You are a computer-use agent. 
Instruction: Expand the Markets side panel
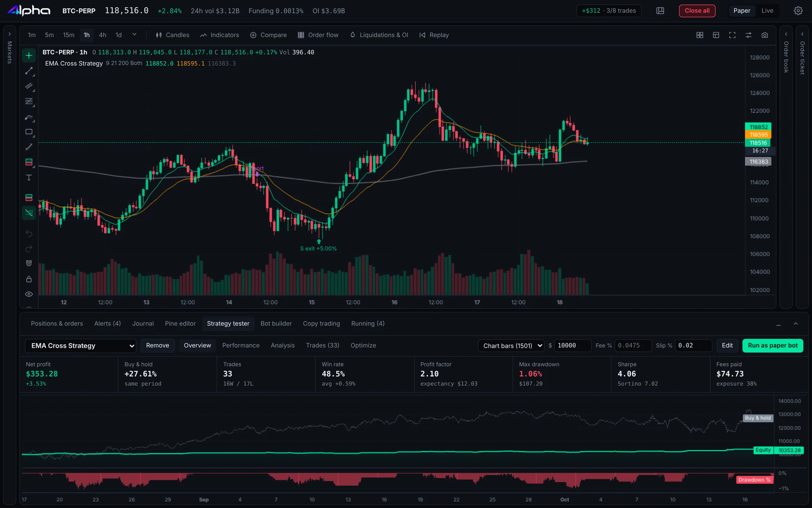pyautogui.click(x=9, y=34)
